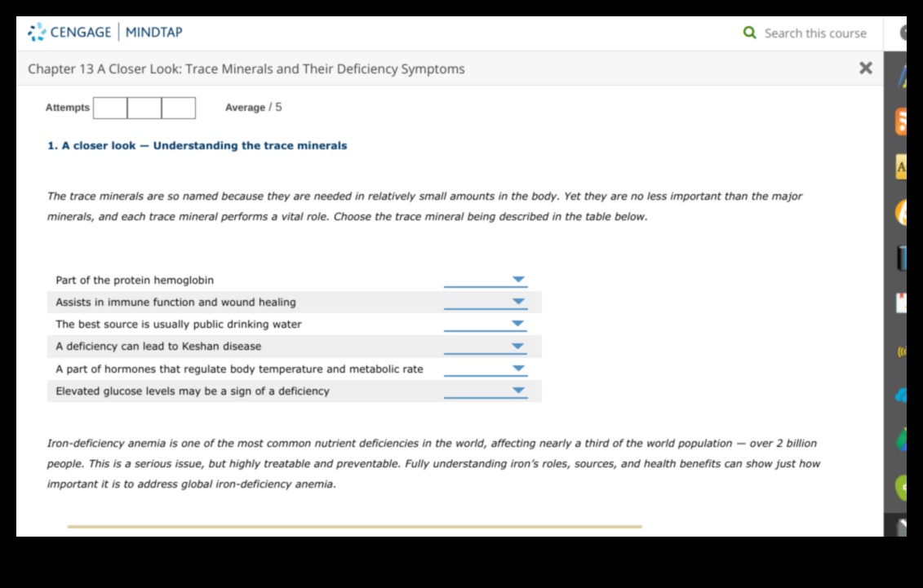The width and height of the screenshot is (923, 588).
Task: Click the third Attempts box
Action: tap(179, 108)
